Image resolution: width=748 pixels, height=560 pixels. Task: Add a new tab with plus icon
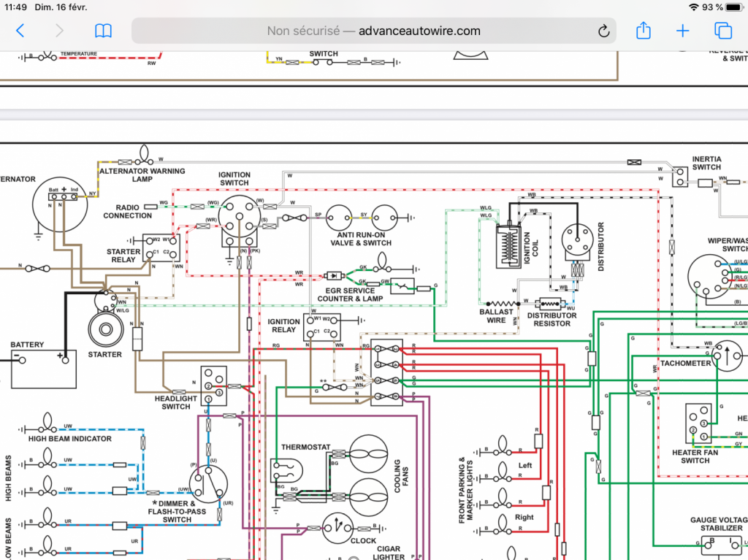click(x=683, y=31)
